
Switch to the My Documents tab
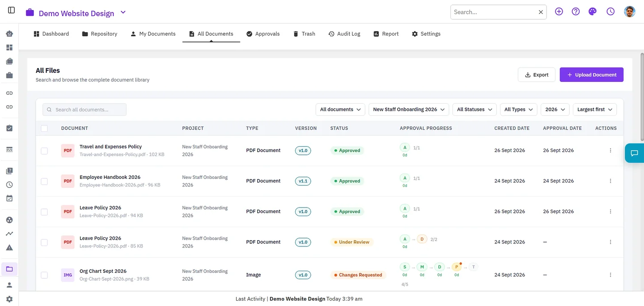153,34
